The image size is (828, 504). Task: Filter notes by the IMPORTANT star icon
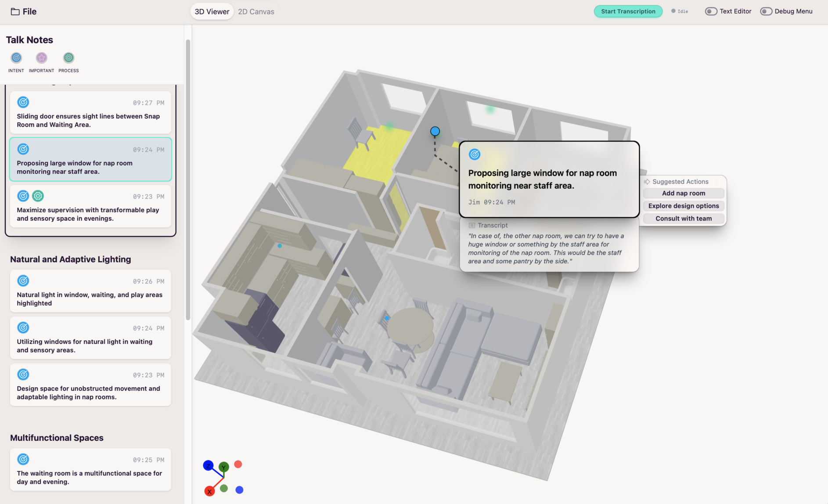(41, 58)
